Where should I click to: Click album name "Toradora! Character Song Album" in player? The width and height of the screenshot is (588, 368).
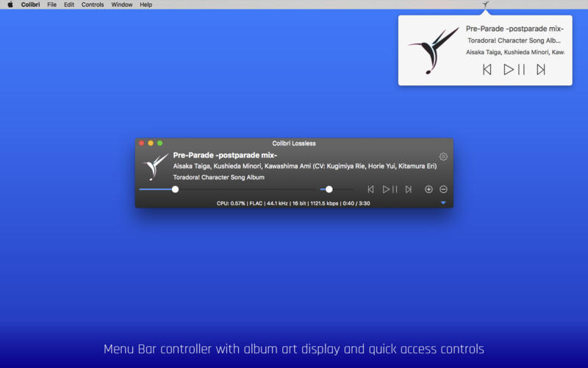[x=218, y=177]
